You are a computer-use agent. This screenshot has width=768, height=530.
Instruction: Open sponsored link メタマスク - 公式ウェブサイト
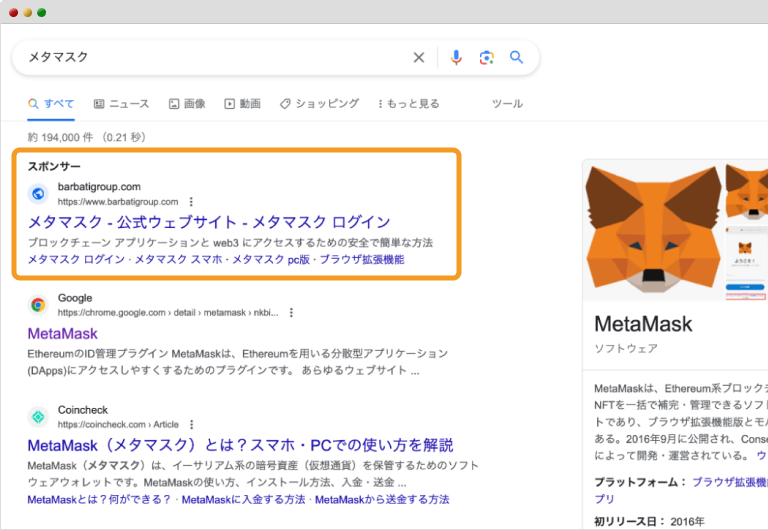click(209, 222)
